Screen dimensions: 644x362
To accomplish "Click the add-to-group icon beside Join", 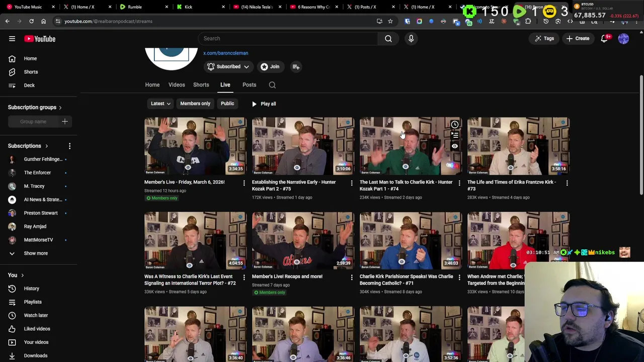I will (x=296, y=66).
